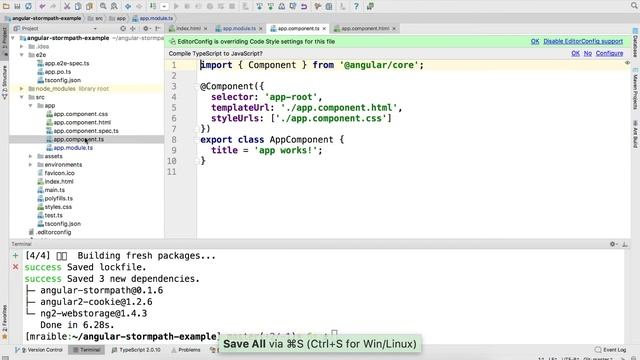Close the app.component.ts editor tab
The image size is (640, 360).
pos(324,29)
